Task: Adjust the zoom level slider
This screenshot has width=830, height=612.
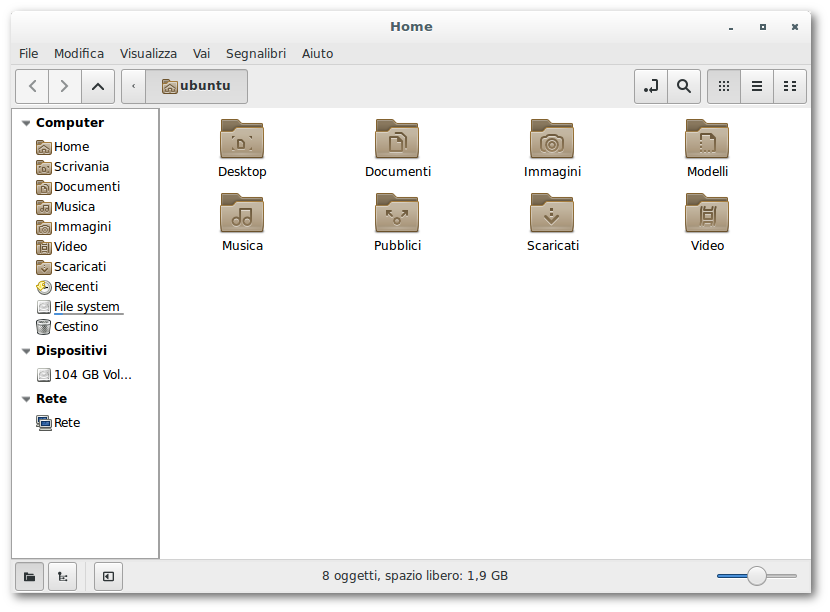Action: (x=757, y=576)
